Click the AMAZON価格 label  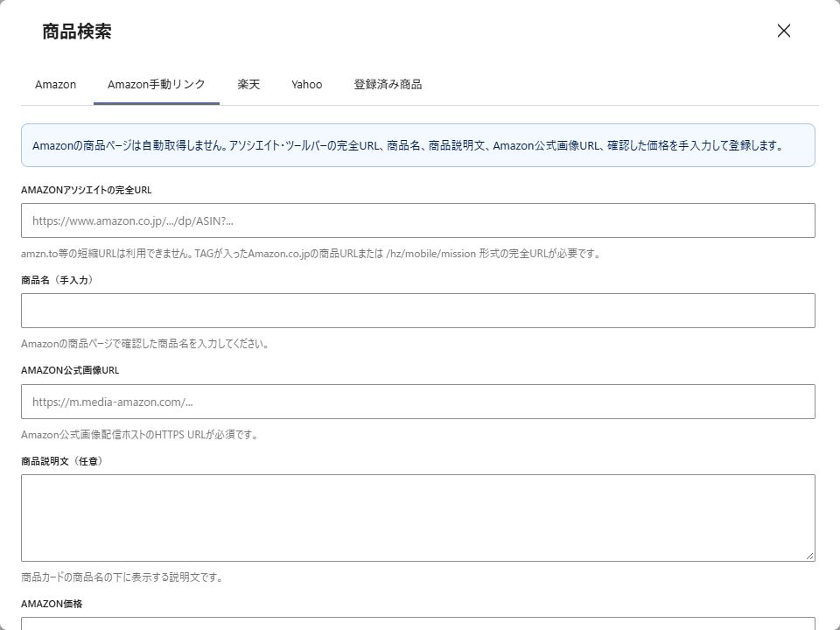click(52, 605)
